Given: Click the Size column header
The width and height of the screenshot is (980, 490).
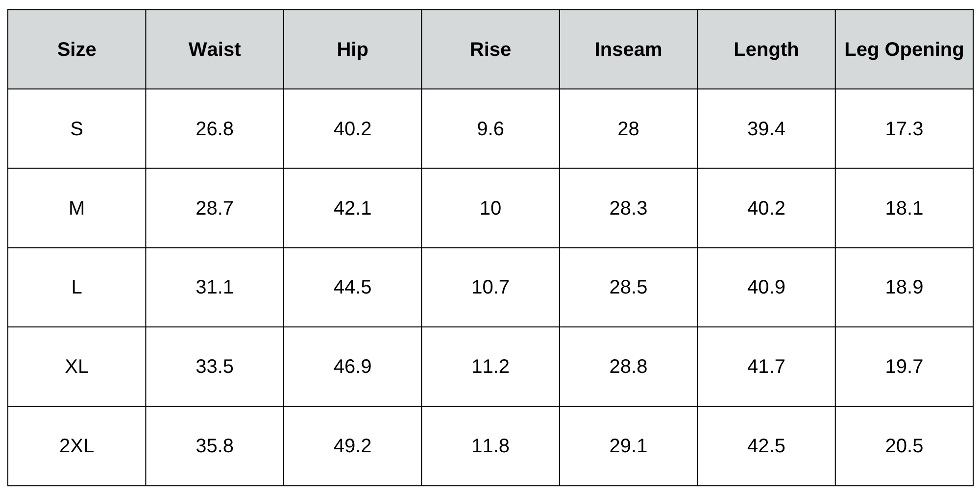Looking at the screenshot, I should [76, 49].
